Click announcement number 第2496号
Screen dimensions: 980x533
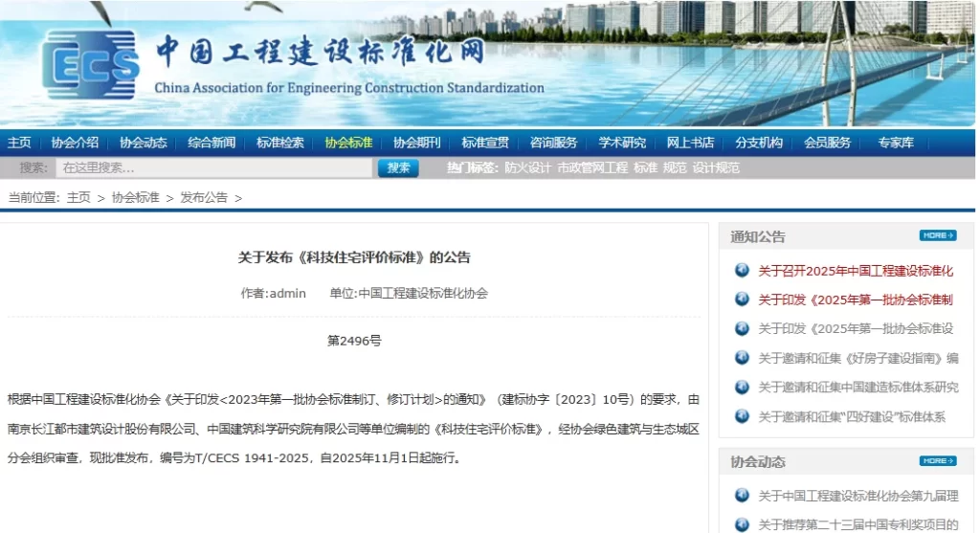[354, 341]
